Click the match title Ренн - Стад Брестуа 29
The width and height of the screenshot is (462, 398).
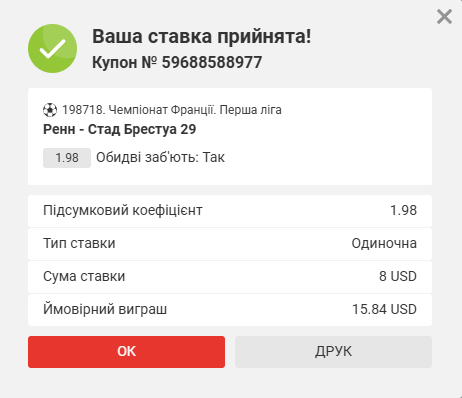click(119, 129)
